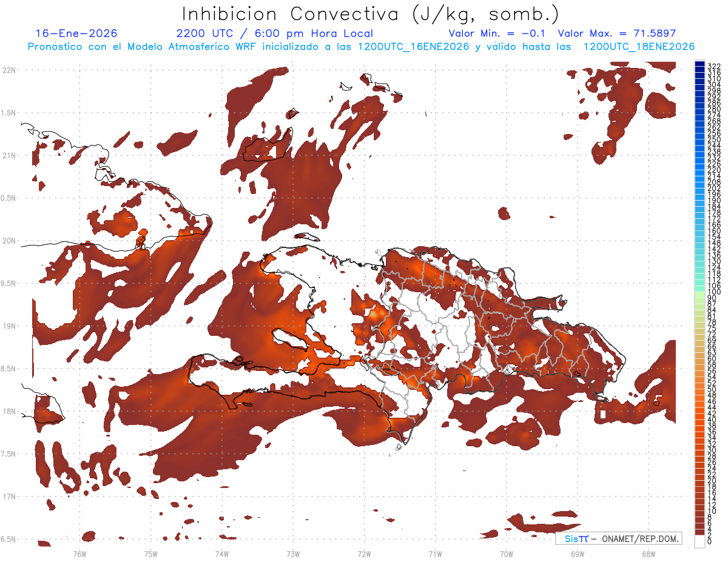Click the "18N" latitude label
Screen dimensions: 728x562
click(x=8, y=411)
